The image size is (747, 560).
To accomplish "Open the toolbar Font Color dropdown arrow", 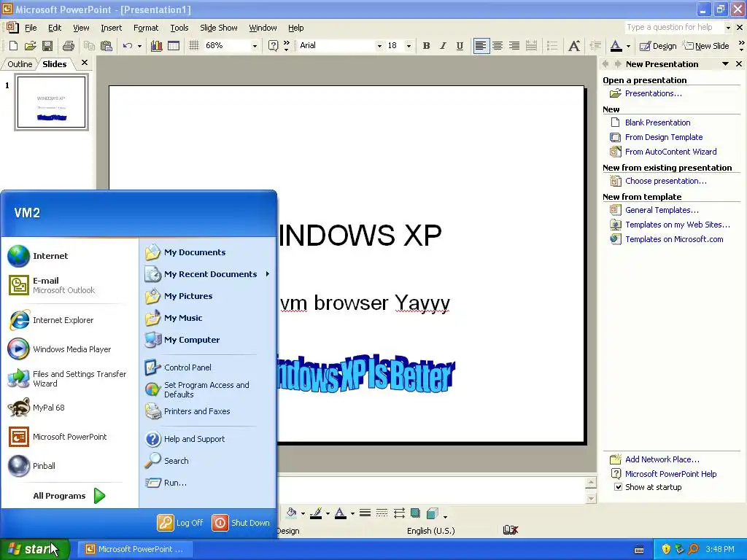I will (628, 46).
